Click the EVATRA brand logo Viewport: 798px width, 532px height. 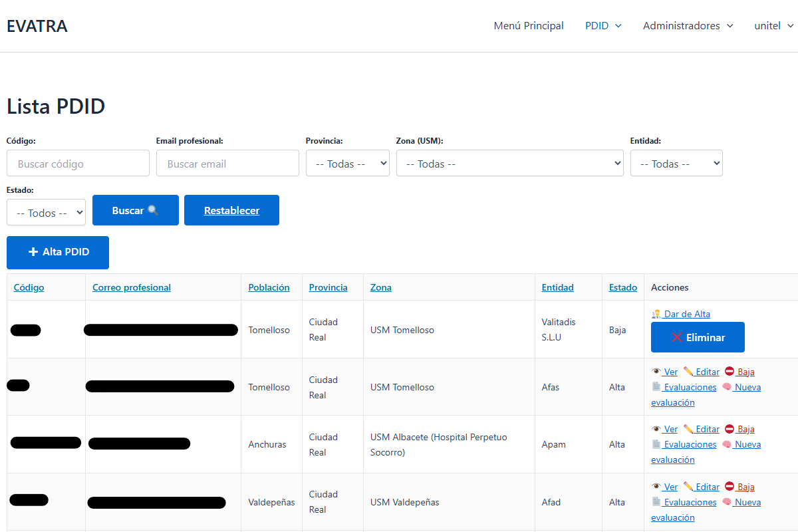coord(37,26)
